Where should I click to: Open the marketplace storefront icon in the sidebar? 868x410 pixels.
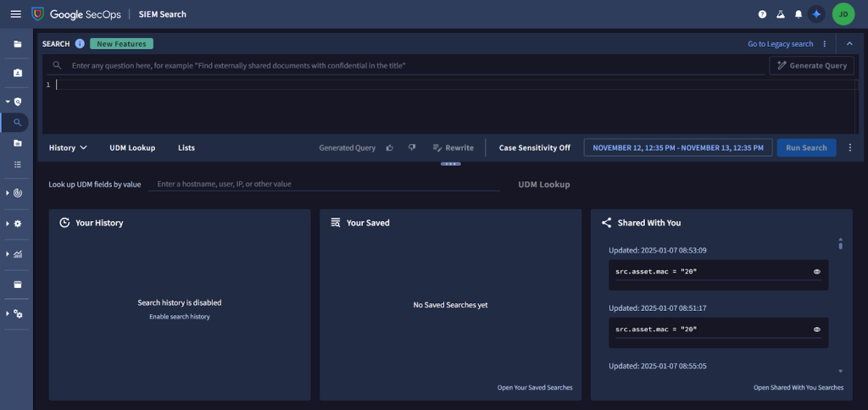click(18, 285)
